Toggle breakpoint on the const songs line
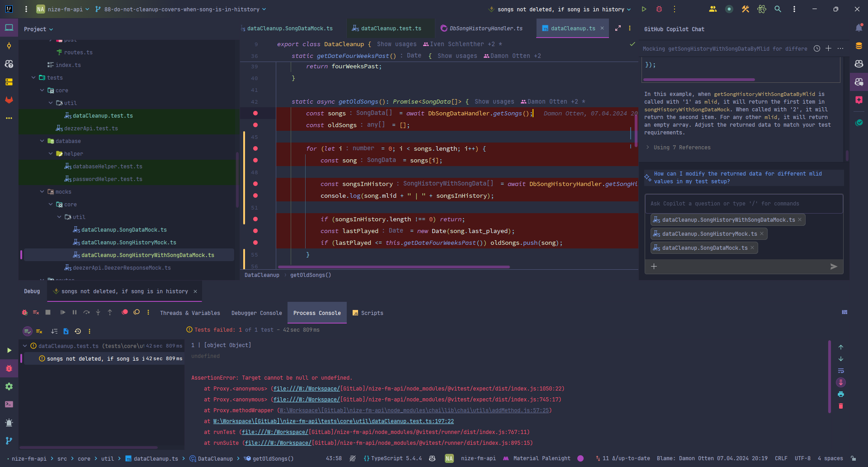Screen dimensions: 868x467 click(255, 113)
